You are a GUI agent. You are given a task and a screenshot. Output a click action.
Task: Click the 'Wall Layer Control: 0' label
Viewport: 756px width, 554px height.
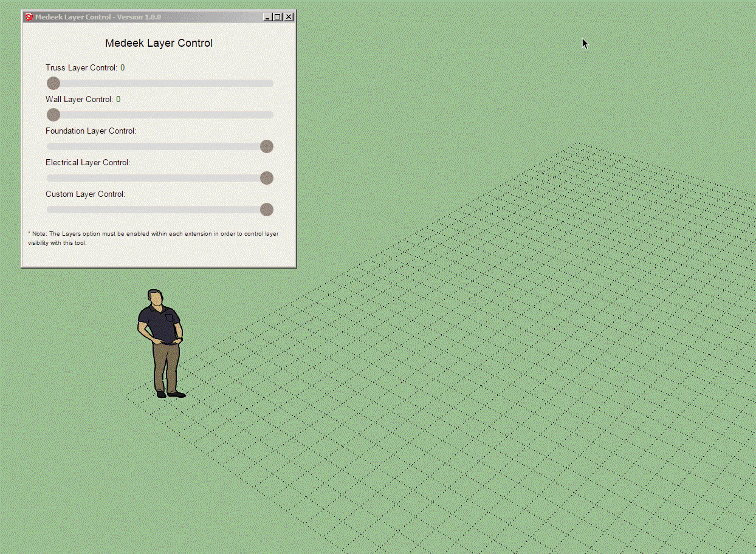coord(83,99)
